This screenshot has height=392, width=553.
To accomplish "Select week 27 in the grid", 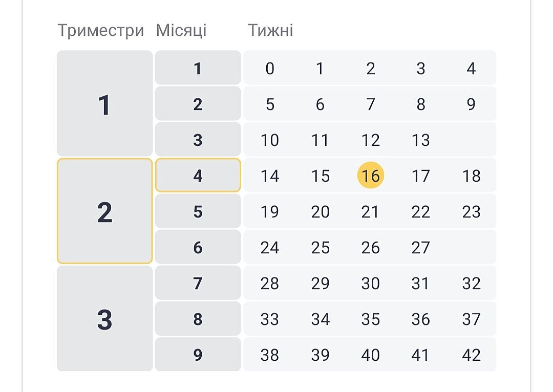I will click(420, 247).
